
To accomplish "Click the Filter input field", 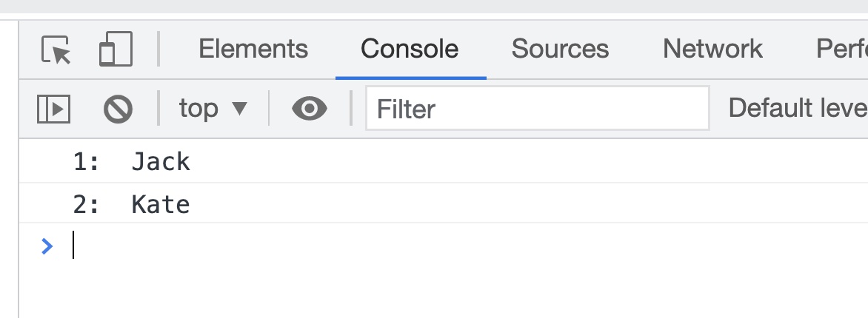I will [x=537, y=109].
